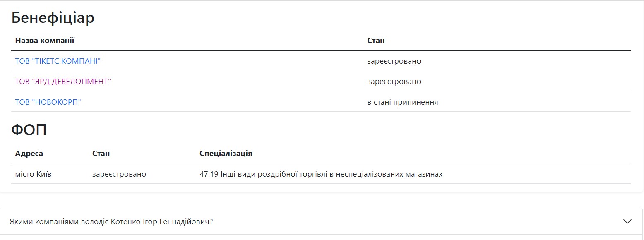The width and height of the screenshot is (644, 240).
Task: Click the status cell of ТОВ "ЯРД ДЕВЕЛОПМЕНТ"
Action: coord(394,82)
